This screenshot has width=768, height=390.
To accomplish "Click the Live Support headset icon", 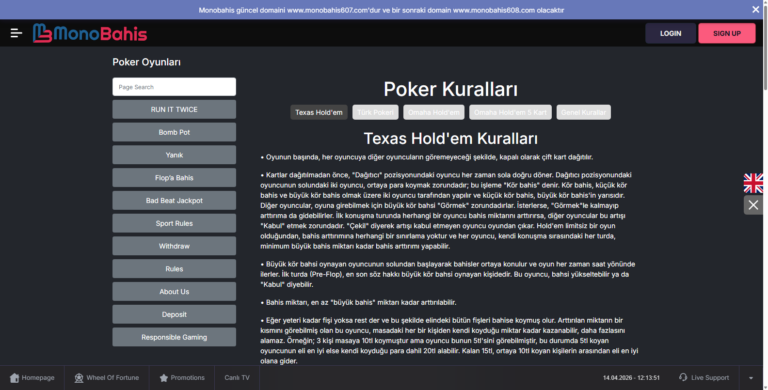I will click(x=683, y=377).
